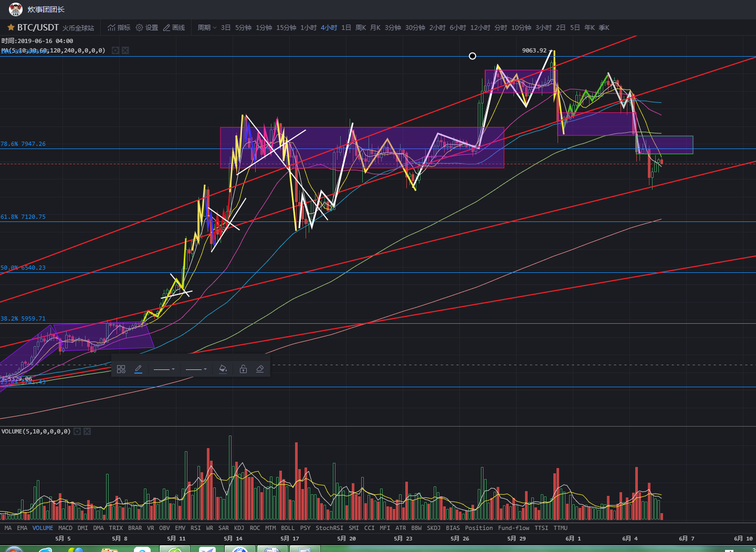Image resolution: width=756 pixels, height=552 pixels.
Task: Select the OBV indicator tab
Action: pyautogui.click(x=164, y=528)
